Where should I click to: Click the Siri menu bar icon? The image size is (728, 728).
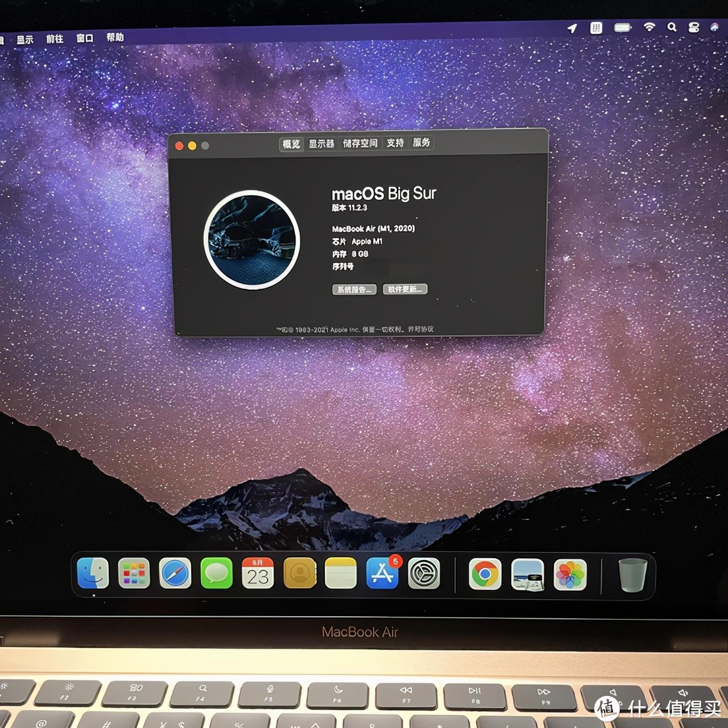click(x=714, y=27)
